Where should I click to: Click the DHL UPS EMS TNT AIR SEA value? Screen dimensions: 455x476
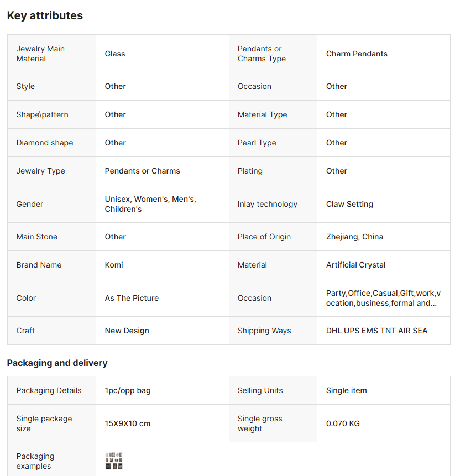[376, 331]
